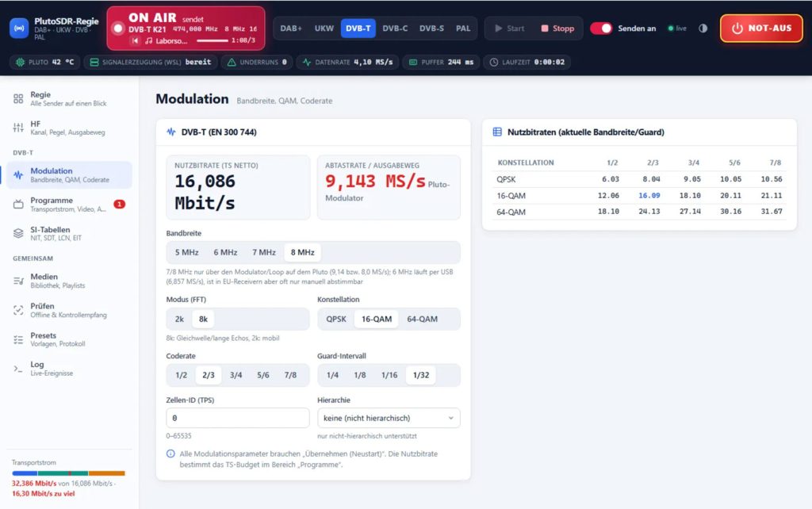
Task: Click the Laufzeit clock icon
Action: point(494,62)
